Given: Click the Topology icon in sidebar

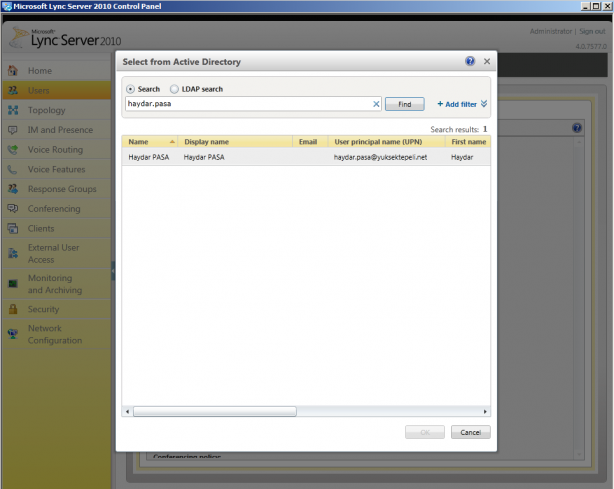Looking at the screenshot, I should pyautogui.click(x=13, y=110).
